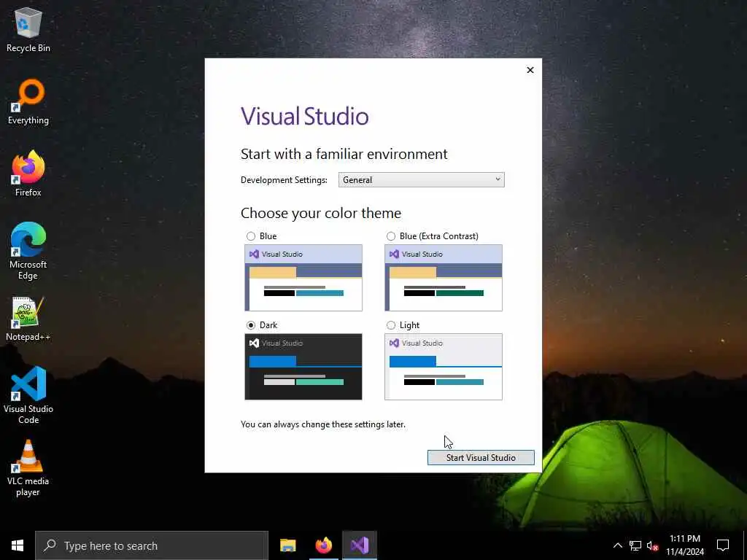
Task: Open the clock showing 1:11 PM
Action: 684,545
